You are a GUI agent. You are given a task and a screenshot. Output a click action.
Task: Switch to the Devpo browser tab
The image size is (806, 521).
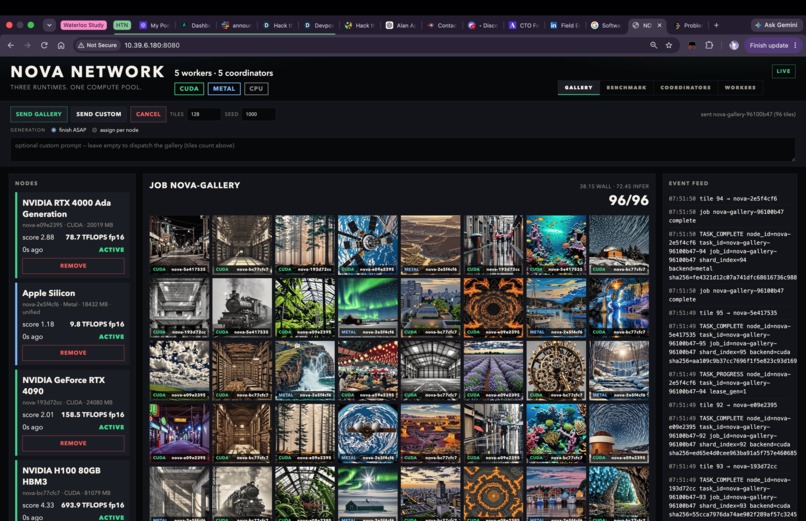pos(319,25)
